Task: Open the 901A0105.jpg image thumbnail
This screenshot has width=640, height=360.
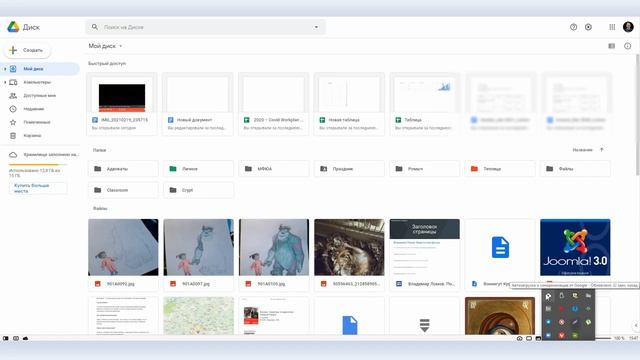Action: pyautogui.click(x=274, y=247)
